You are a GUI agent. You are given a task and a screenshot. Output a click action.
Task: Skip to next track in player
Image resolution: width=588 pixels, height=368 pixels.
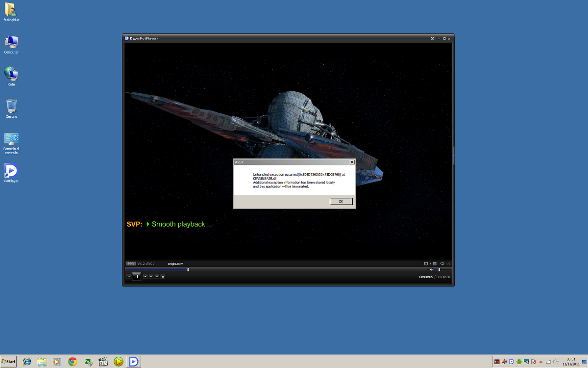click(x=151, y=276)
